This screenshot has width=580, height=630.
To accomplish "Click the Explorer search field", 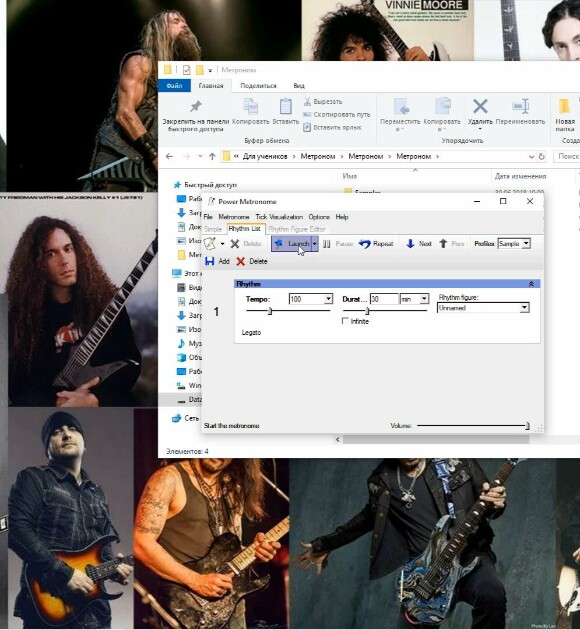I will point(567,156).
